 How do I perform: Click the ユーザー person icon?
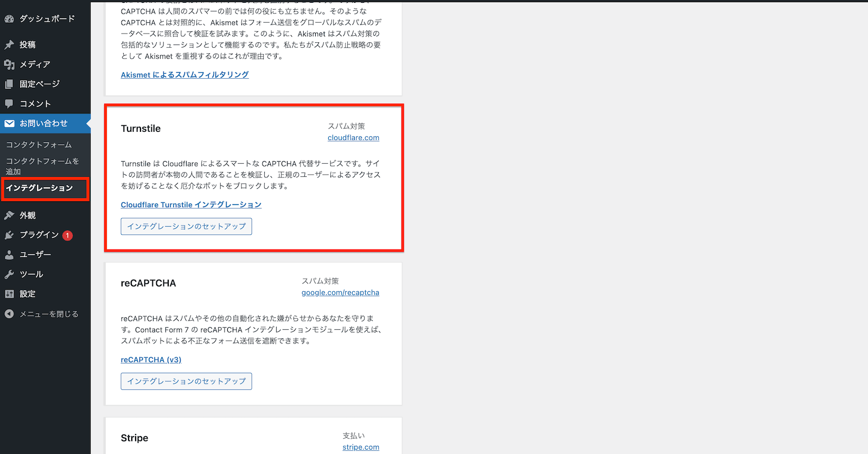click(9, 255)
